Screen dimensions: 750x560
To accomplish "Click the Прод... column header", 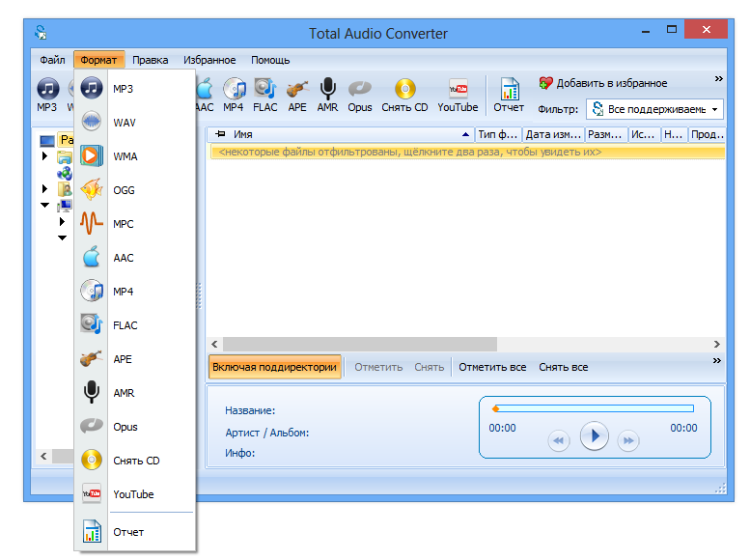I will click(x=707, y=134).
